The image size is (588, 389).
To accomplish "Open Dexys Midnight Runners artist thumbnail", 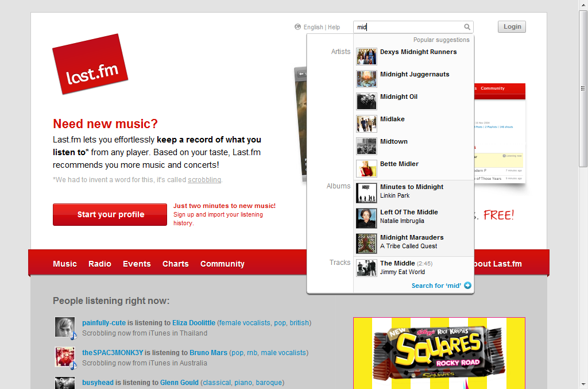I will click(366, 57).
